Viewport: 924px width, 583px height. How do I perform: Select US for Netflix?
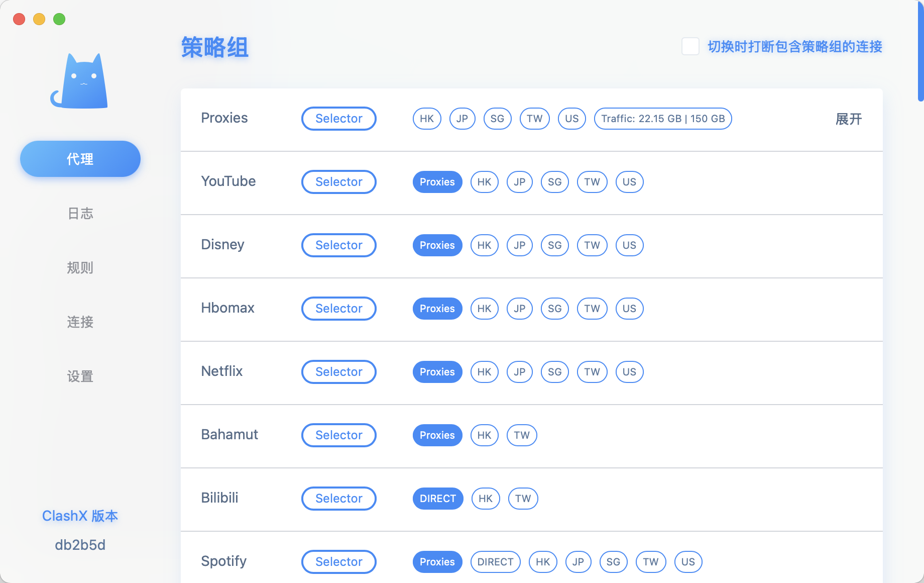tap(630, 372)
